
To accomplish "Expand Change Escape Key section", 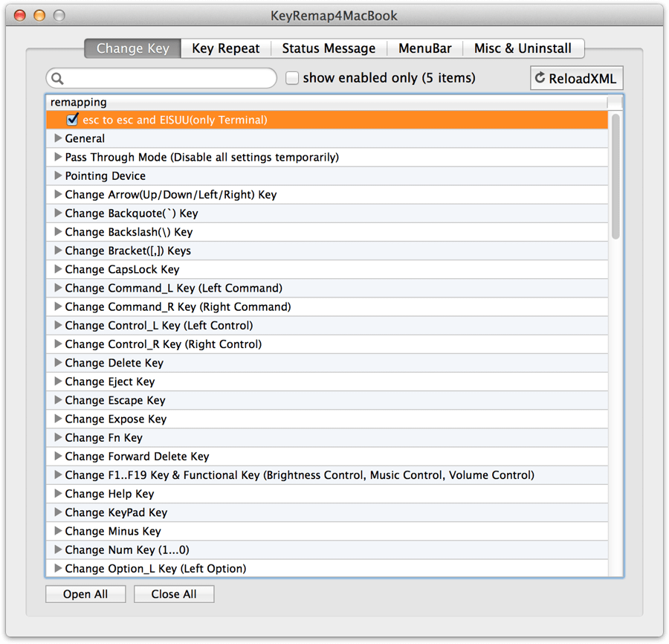I will pos(58,400).
